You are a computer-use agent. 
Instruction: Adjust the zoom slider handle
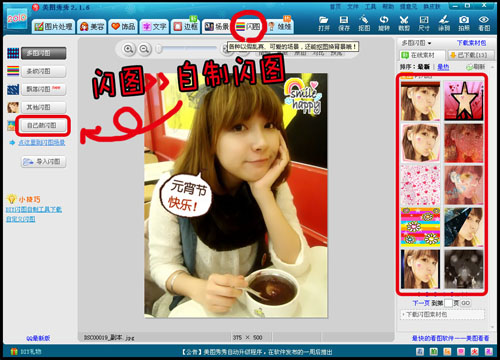(x=159, y=49)
